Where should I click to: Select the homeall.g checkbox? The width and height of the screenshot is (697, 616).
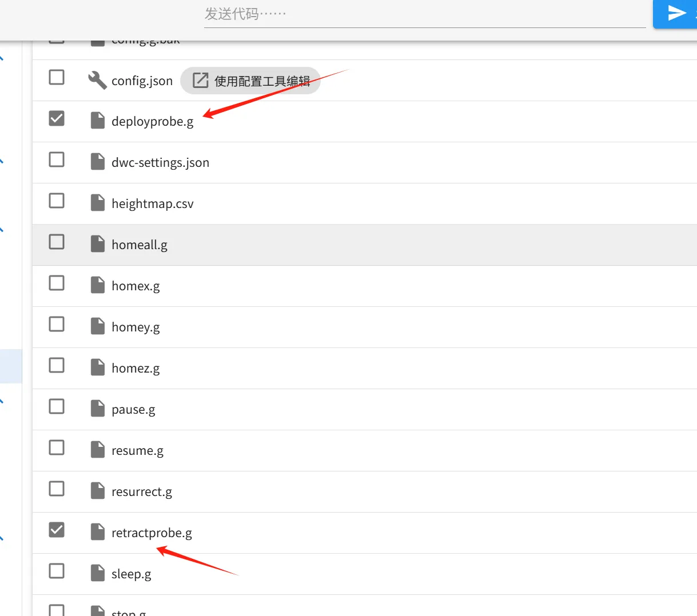click(x=57, y=242)
